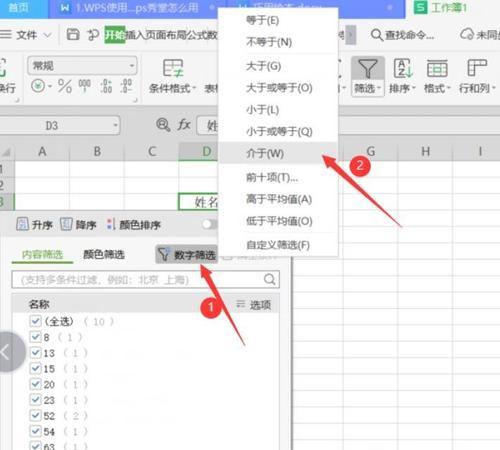
Task: Click the decrease decimal places icon
Action: pyautogui.click(x=126, y=86)
